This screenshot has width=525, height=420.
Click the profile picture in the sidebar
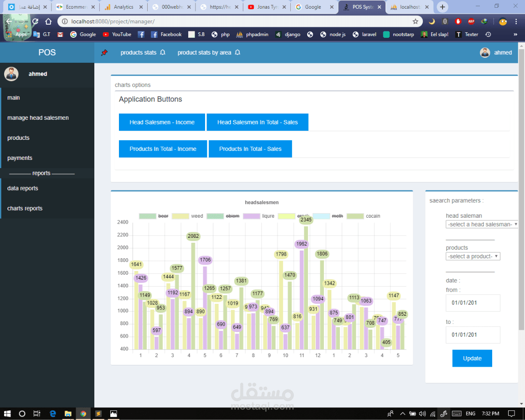11,74
